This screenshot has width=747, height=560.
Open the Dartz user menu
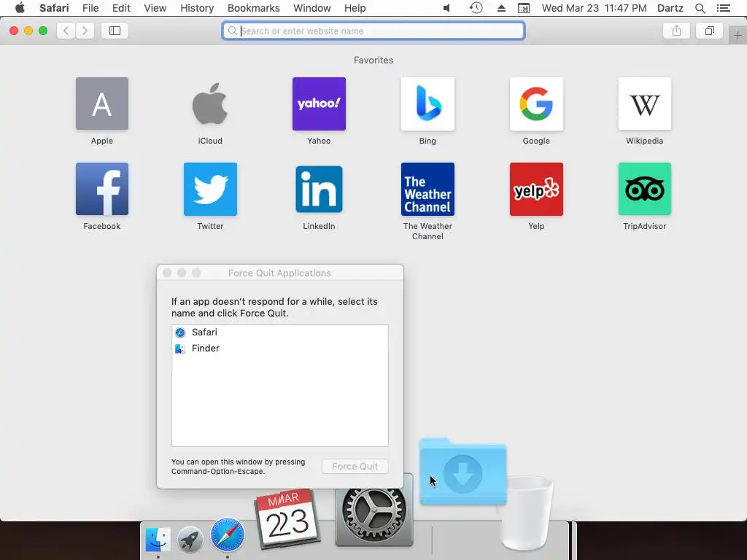(x=670, y=8)
